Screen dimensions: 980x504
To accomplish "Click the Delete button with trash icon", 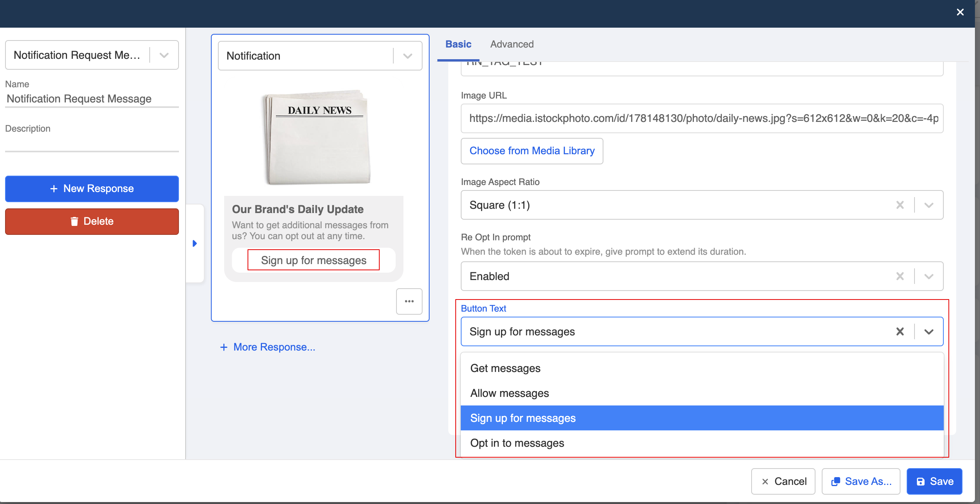I will coord(92,221).
